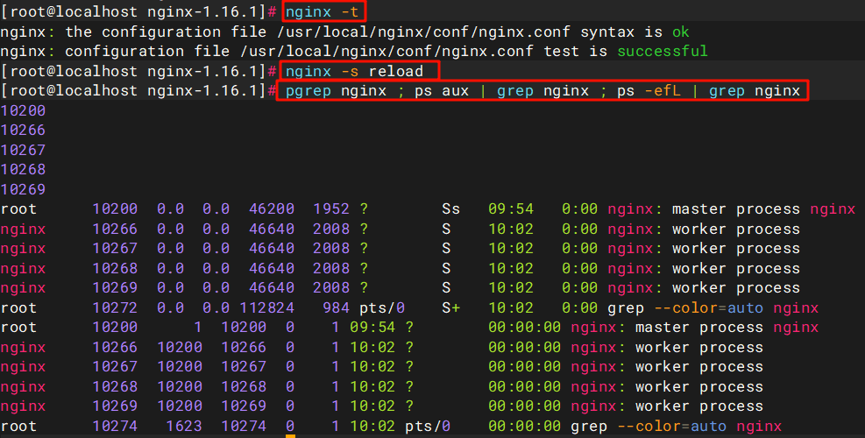Select standalone pgrep output line "10269"

pyautogui.click(x=23, y=189)
